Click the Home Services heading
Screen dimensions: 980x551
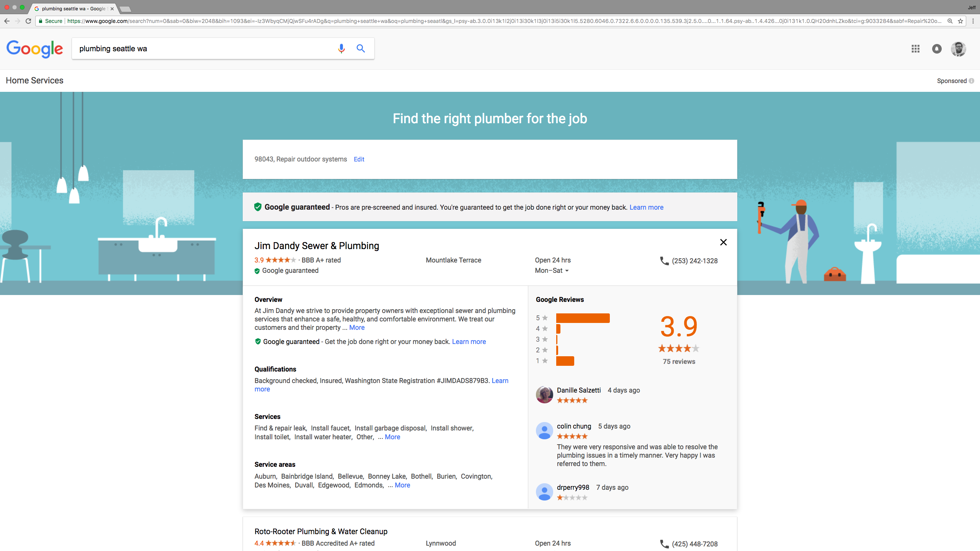[x=34, y=80]
